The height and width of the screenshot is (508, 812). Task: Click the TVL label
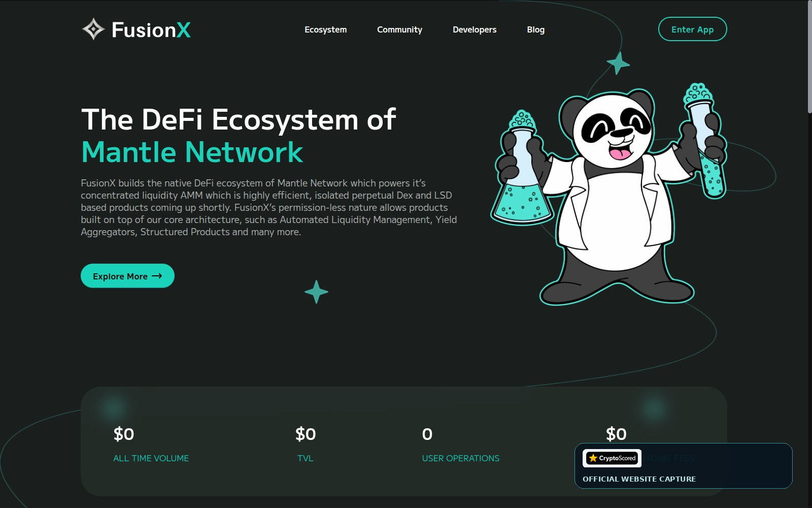306,458
